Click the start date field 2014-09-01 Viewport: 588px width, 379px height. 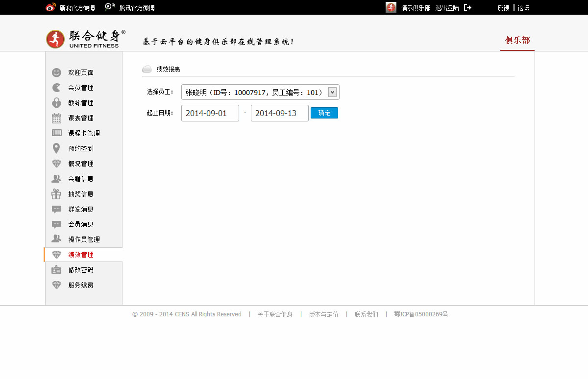tap(210, 113)
